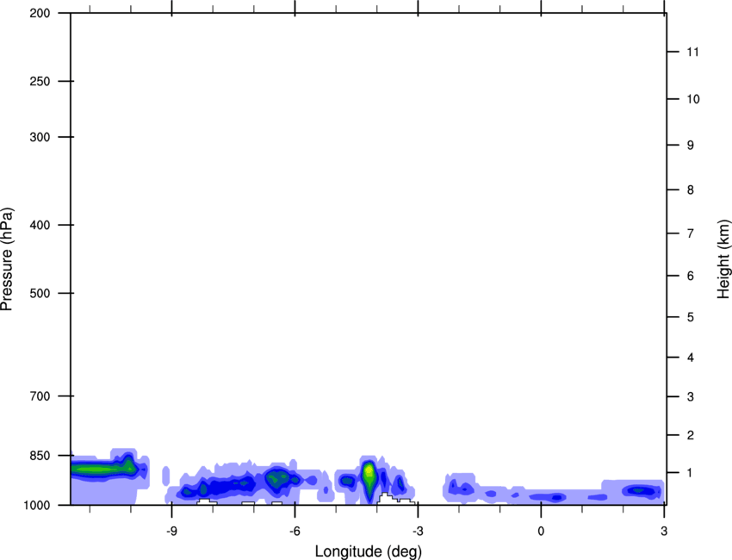This screenshot has height=560, width=732.
Task: Click the -6 longitude tick label
Action: pos(295,532)
